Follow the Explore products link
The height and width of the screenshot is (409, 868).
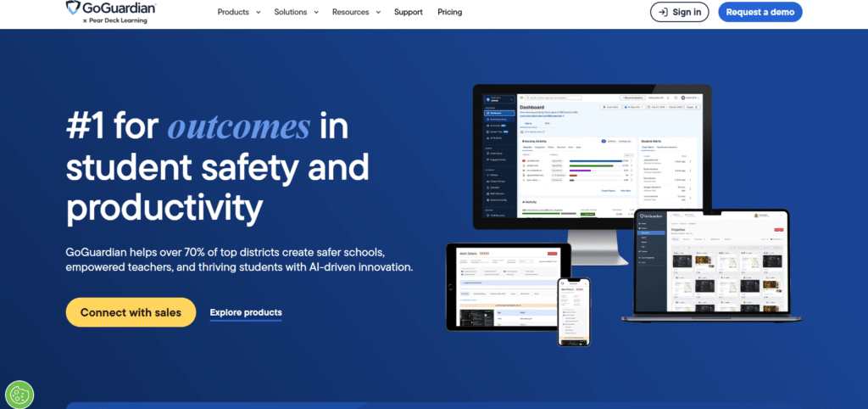246,312
